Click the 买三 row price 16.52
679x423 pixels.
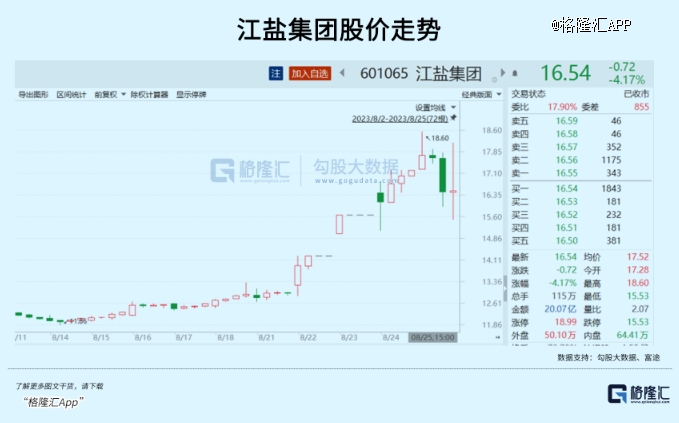[567, 214]
